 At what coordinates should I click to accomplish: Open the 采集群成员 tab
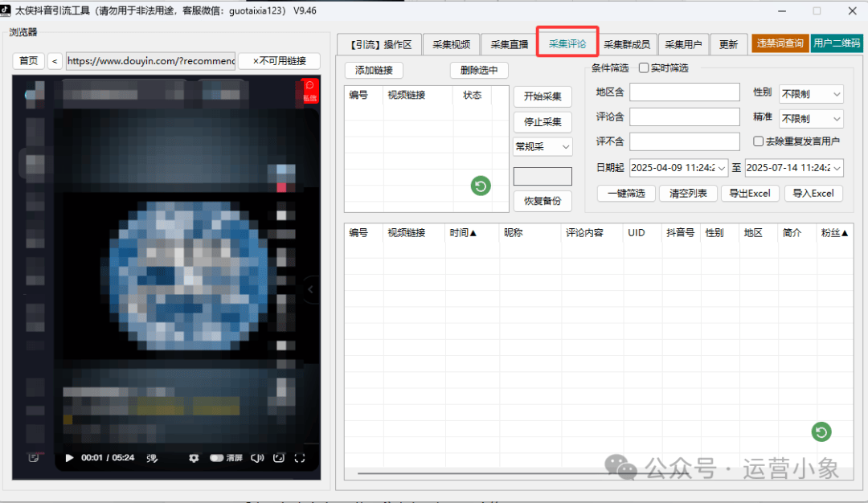pyautogui.click(x=627, y=44)
